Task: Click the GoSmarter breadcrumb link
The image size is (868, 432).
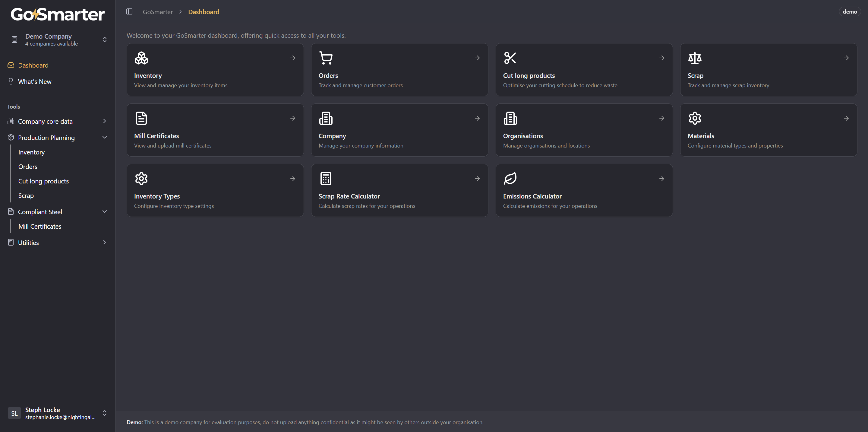Action: tap(158, 12)
